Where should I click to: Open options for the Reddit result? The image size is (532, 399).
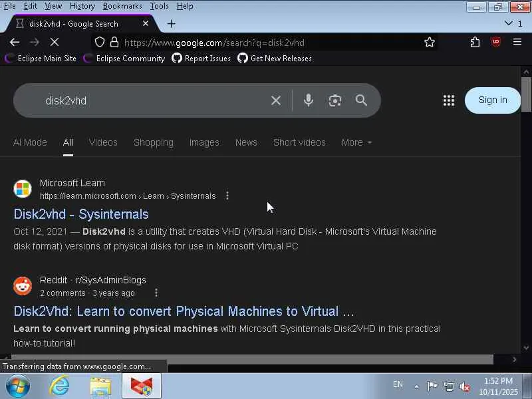click(156, 293)
